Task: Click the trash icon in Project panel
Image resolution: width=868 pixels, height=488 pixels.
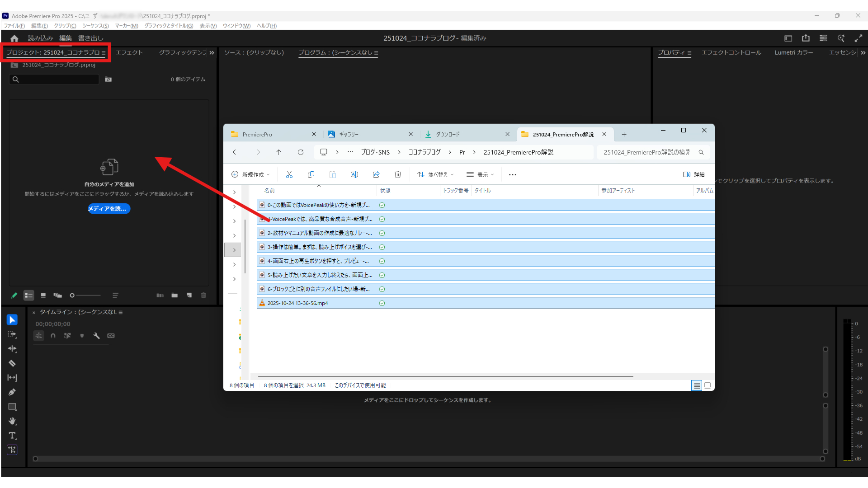Action: tap(203, 296)
